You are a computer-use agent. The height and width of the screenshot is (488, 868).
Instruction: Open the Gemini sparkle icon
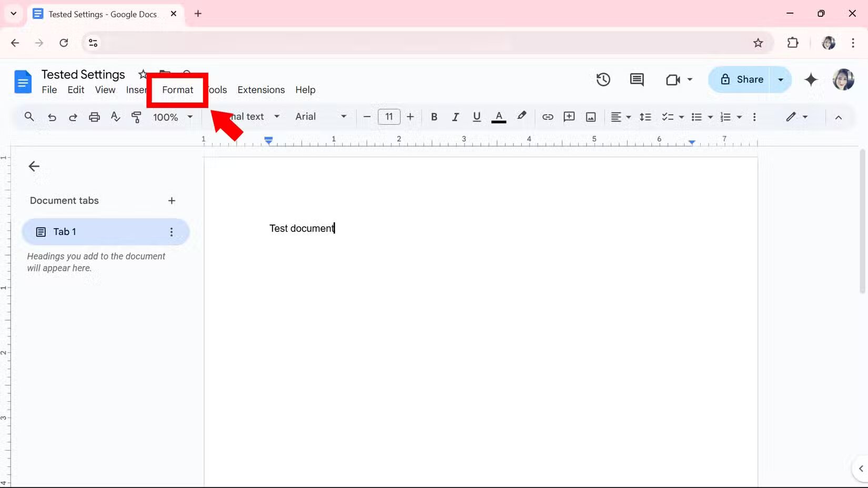click(811, 79)
